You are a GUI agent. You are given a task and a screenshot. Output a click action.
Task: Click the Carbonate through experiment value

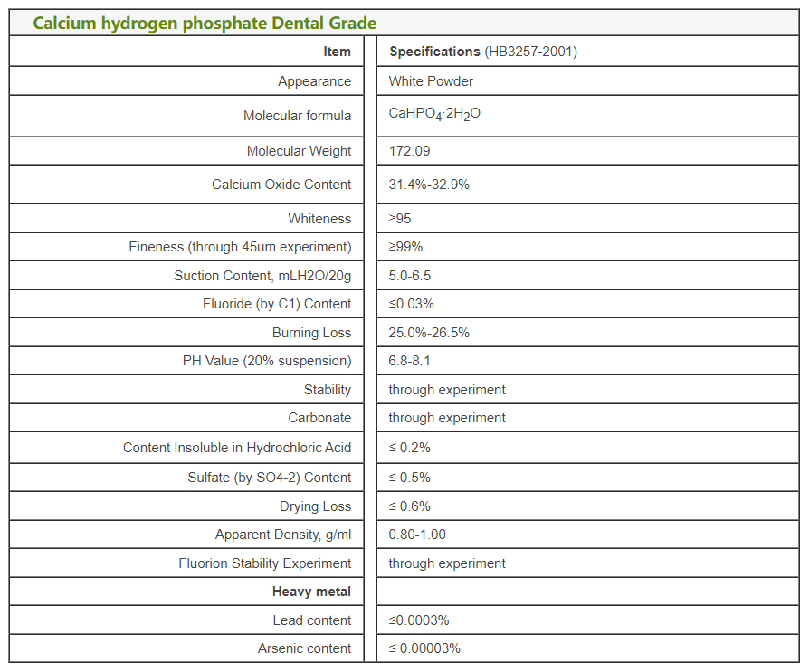(x=447, y=418)
